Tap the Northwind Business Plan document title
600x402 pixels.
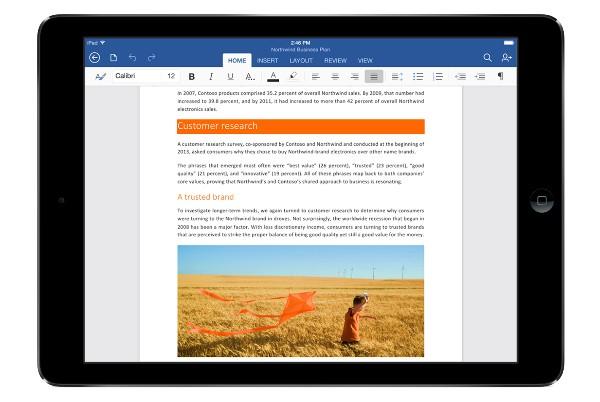[300, 50]
